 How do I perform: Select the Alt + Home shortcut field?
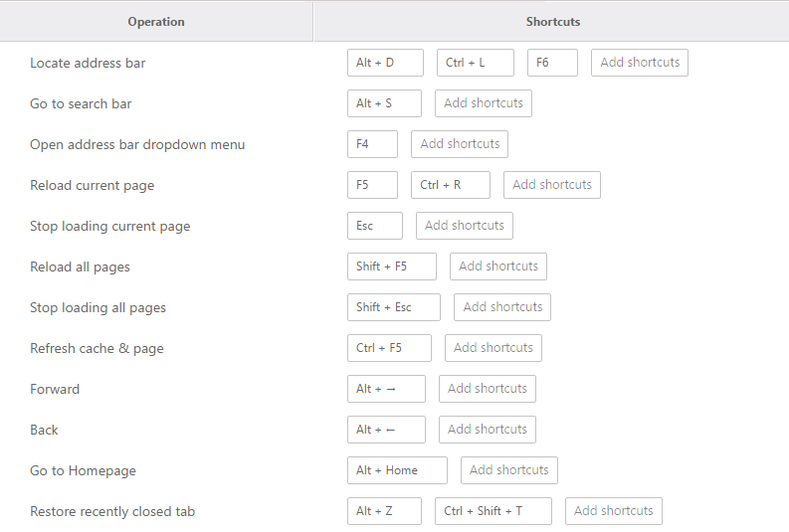tap(397, 470)
